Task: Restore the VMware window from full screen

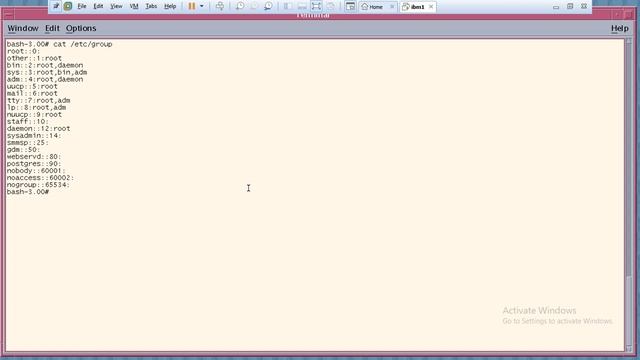Action: (570, 7)
